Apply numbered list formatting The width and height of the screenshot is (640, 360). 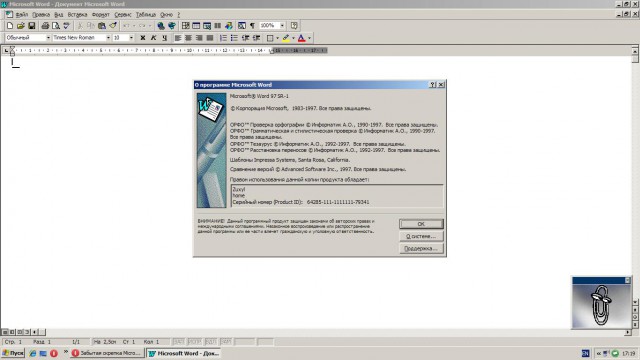223,38
